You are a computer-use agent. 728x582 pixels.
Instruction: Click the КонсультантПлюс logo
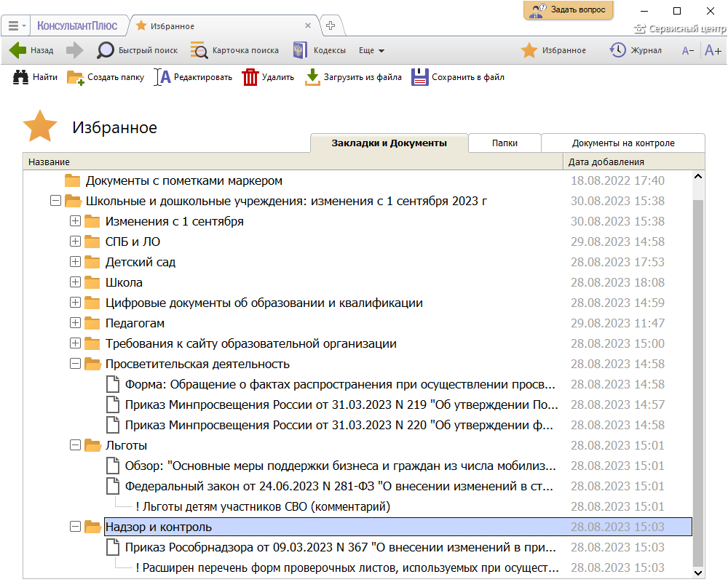point(77,26)
